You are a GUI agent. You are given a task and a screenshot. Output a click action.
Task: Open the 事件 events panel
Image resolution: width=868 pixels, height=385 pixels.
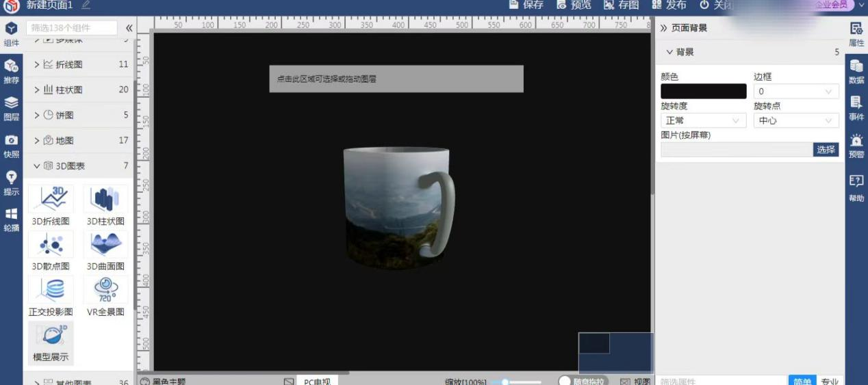[856, 108]
